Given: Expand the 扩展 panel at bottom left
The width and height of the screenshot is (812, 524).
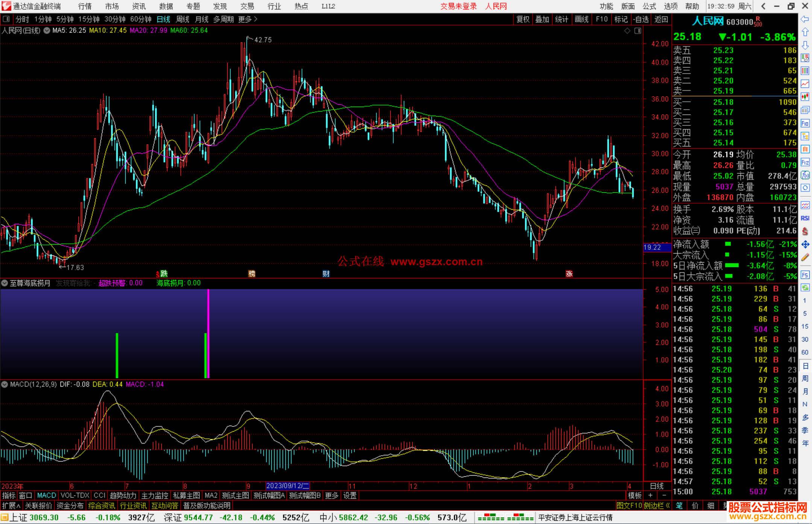Looking at the screenshot, I should (11, 506).
